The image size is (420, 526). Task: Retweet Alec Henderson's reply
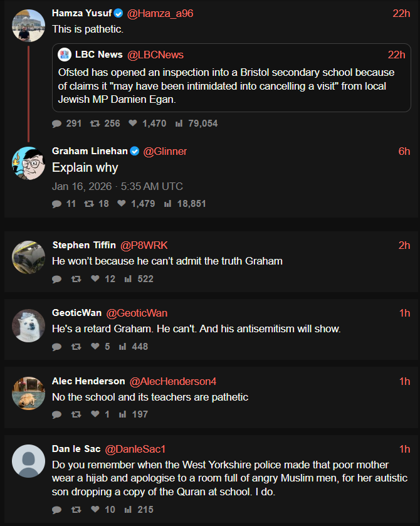76,414
